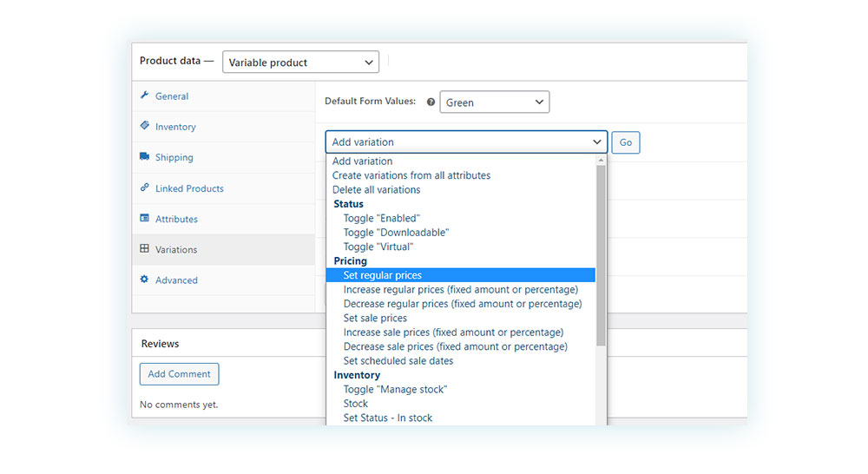Click the Attributes table icon
868x474 pixels.
tap(144, 218)
